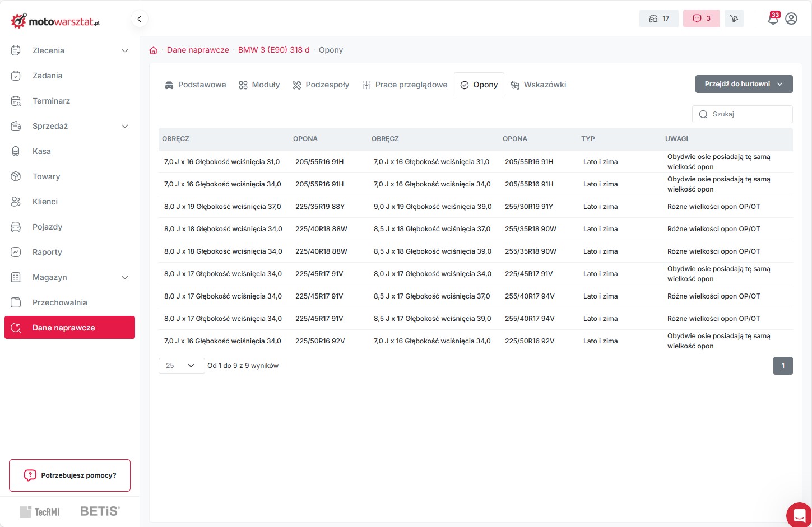Open Kasa from the sidebar
This screenshot has width=812, height=527.
tap(41, 151)
